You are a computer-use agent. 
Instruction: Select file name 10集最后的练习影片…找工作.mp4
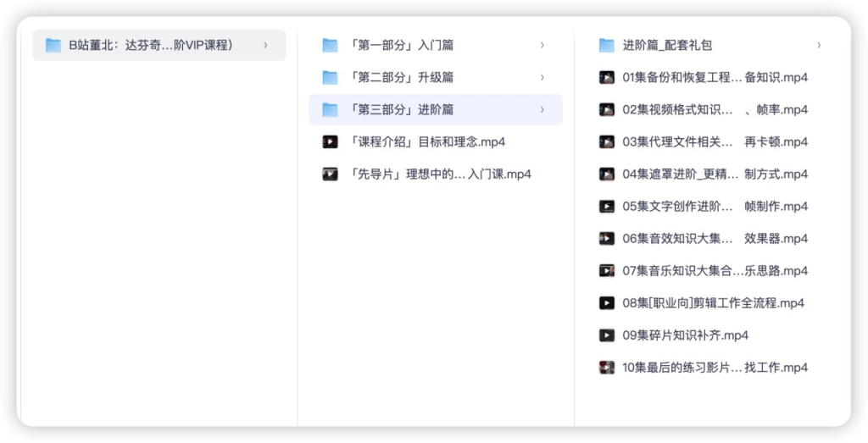click(715, 368)
